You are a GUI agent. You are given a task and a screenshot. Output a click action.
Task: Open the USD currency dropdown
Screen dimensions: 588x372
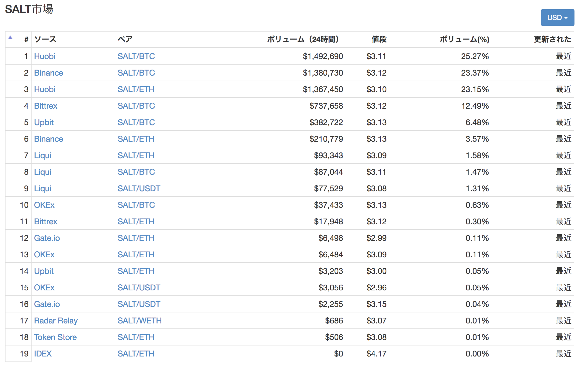coord(557,18)
